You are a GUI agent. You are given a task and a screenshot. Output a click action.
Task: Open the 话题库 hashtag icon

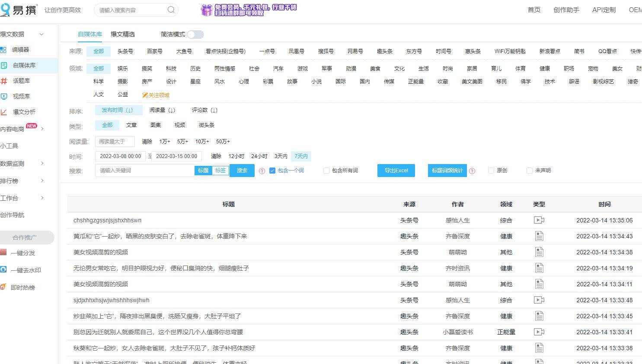(4, 81)
